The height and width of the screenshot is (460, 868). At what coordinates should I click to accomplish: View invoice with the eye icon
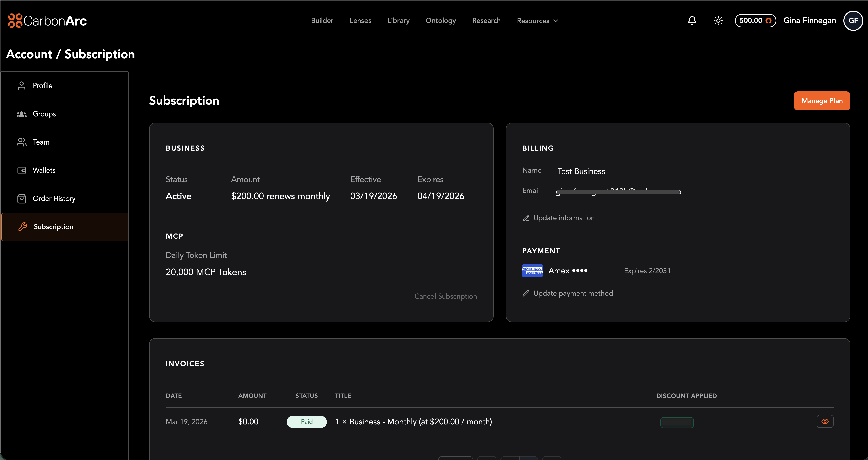(x=825, y=421)
